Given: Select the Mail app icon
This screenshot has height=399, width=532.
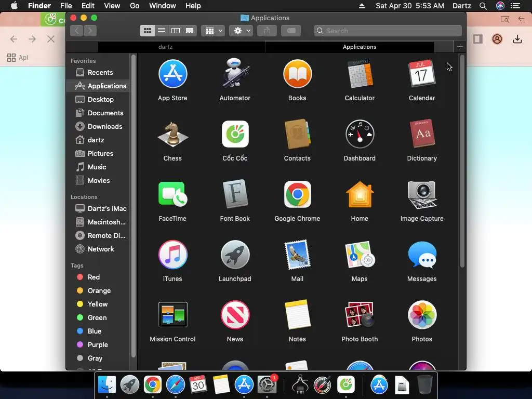Looking at the screenshot, I should click(297, 255).
